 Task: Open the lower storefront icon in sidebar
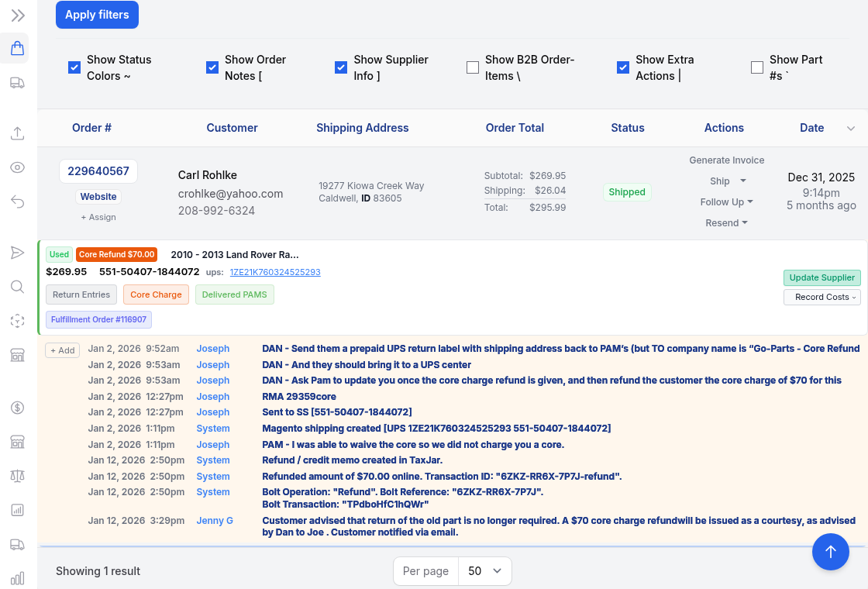click(x=18, y=442)
